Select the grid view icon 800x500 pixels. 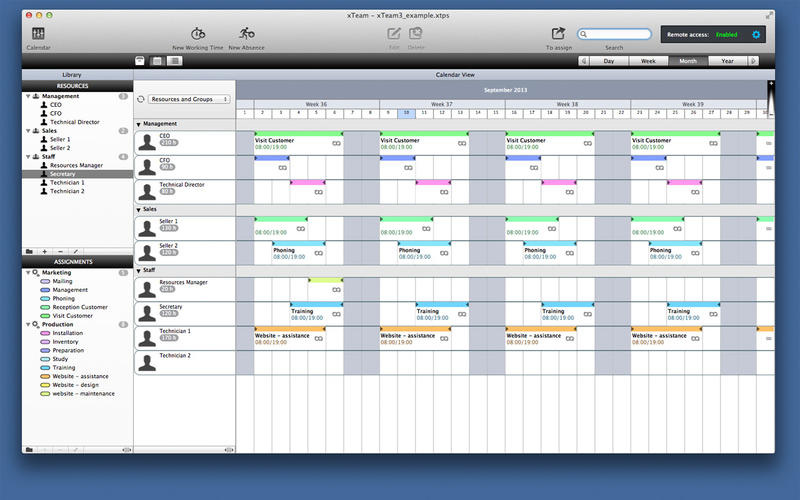coord(157,61)
